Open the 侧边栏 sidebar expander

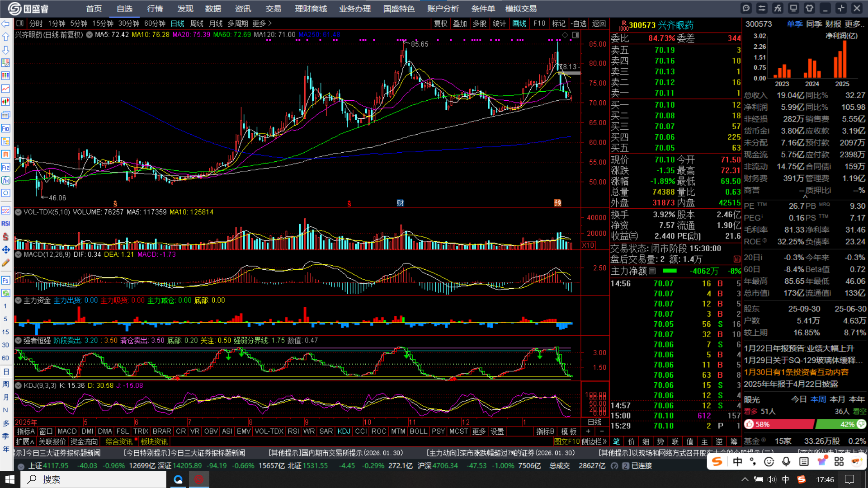point(594,441)
